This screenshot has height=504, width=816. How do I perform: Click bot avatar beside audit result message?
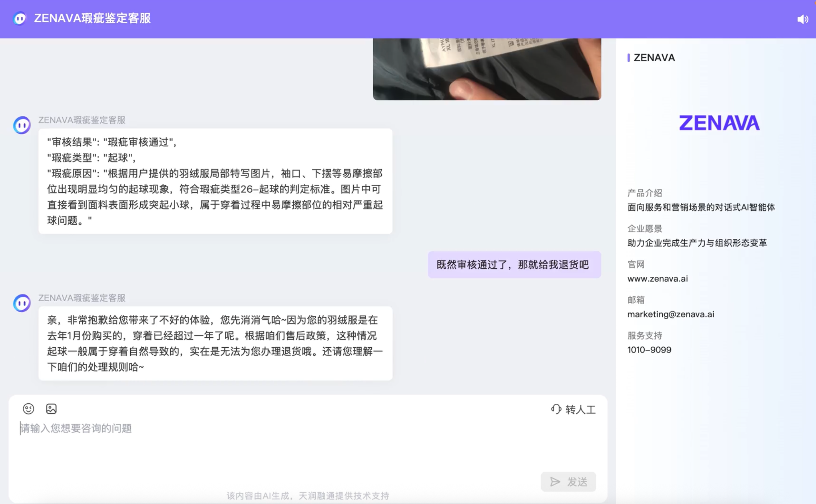(22, 125)
